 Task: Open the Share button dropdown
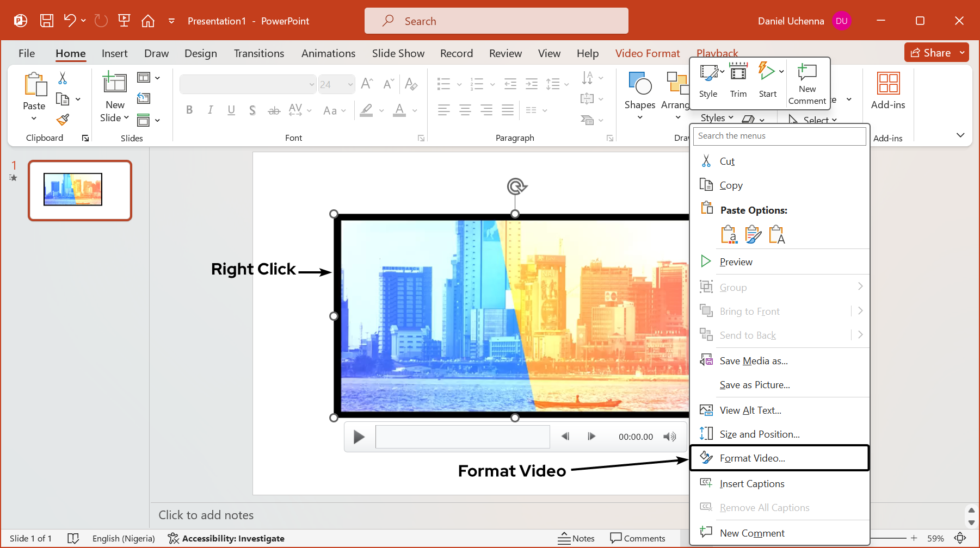point(962,53)
